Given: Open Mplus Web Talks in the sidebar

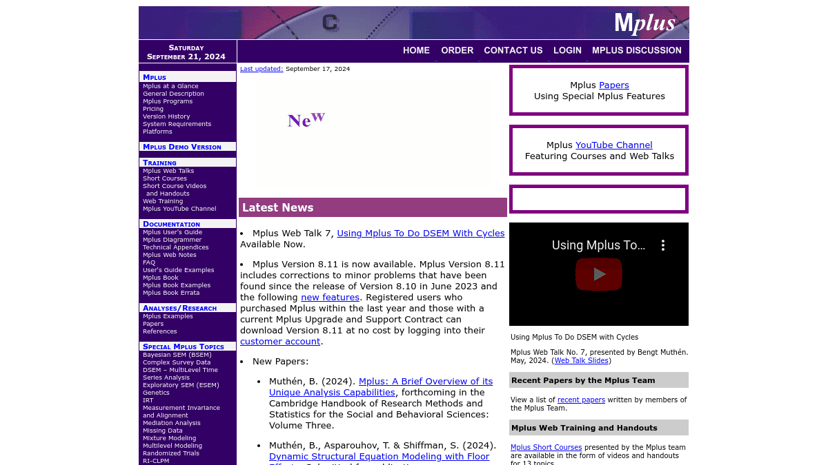Looking at the screenshot, I should pos(168,171).
